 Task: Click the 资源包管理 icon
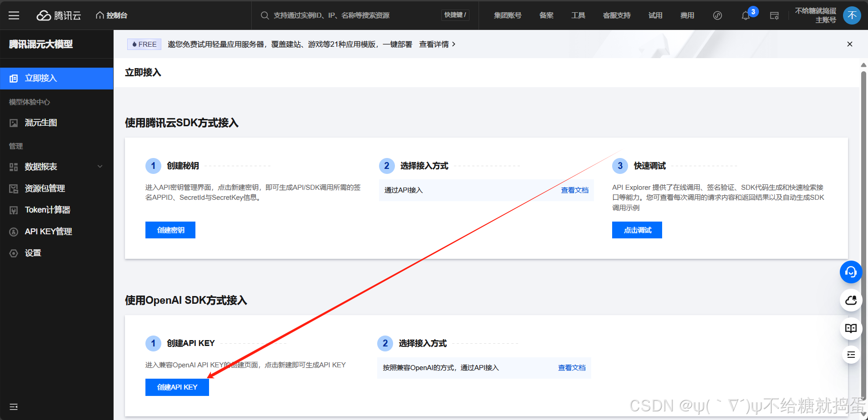(x=14, y=189)
